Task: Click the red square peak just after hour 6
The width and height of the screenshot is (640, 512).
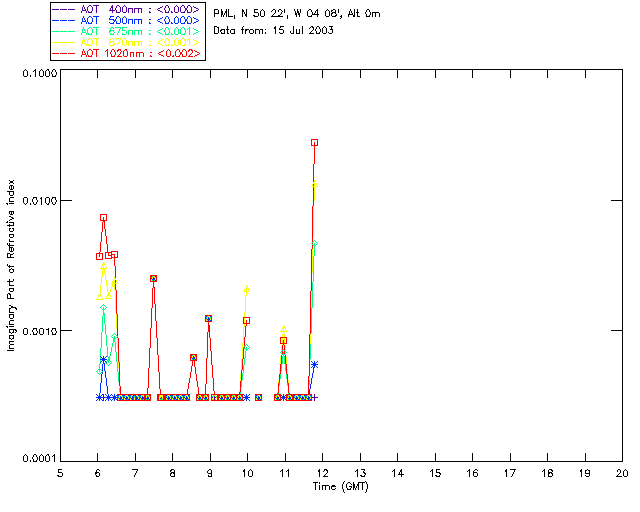Action: pyautogui.click(x=104, y=218)
